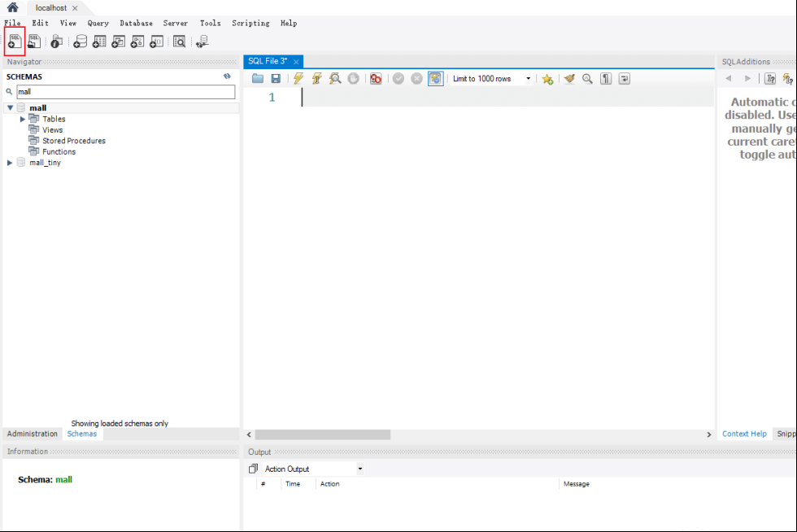Click the editor horizontal scrollbar thumb
Screen dimensions: 797x532
tap(323, 434)
